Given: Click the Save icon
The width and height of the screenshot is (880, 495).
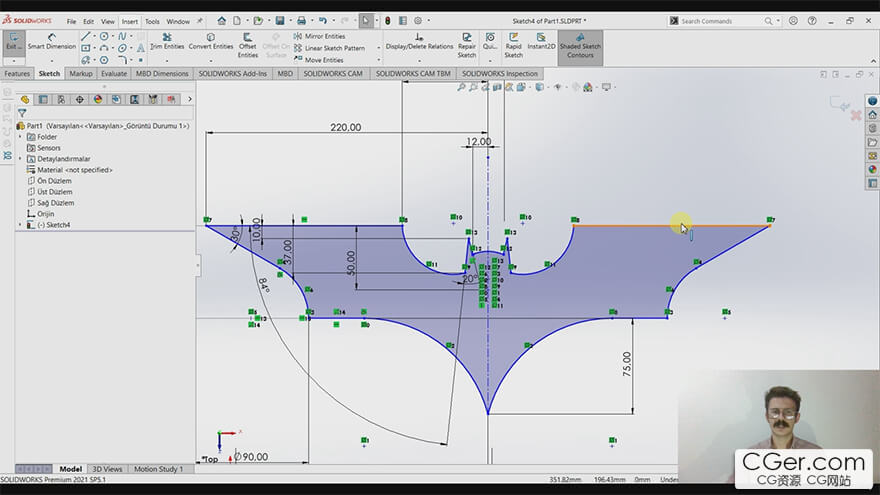Looking at the screenshot, I should coord(279,21).
